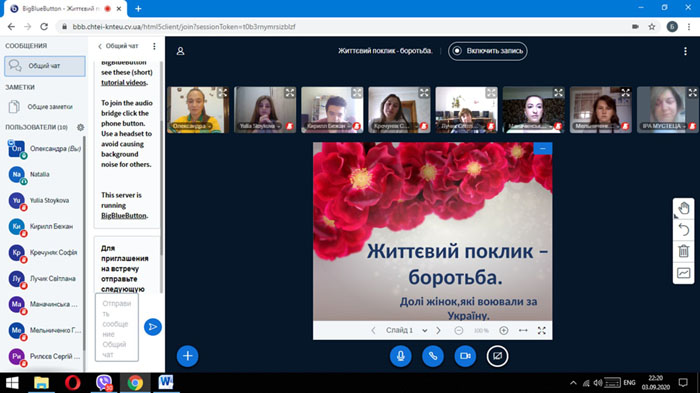The width and height of the screenshot is (700, 393).
Task: Zoom in the slide with plus
Action: (504, 330)
